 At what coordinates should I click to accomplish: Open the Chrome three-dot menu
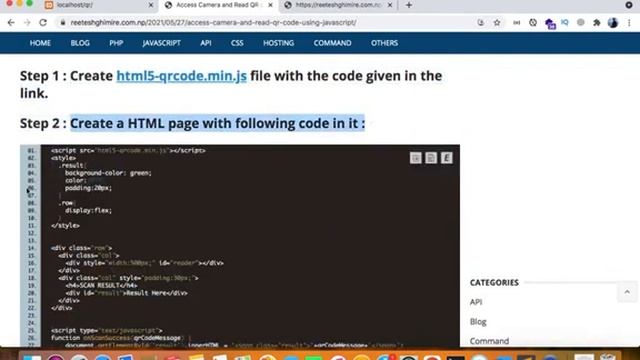[629, 23]
